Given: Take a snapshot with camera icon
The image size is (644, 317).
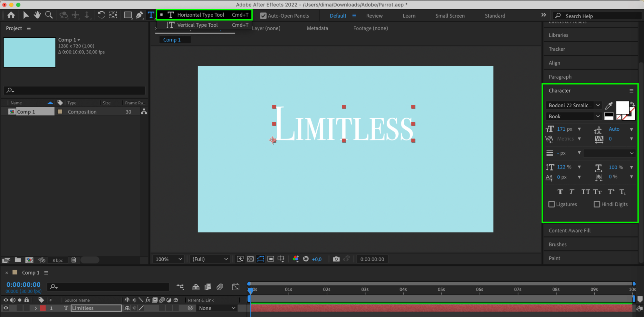Looking at the screenshot, I should (336, 259).
